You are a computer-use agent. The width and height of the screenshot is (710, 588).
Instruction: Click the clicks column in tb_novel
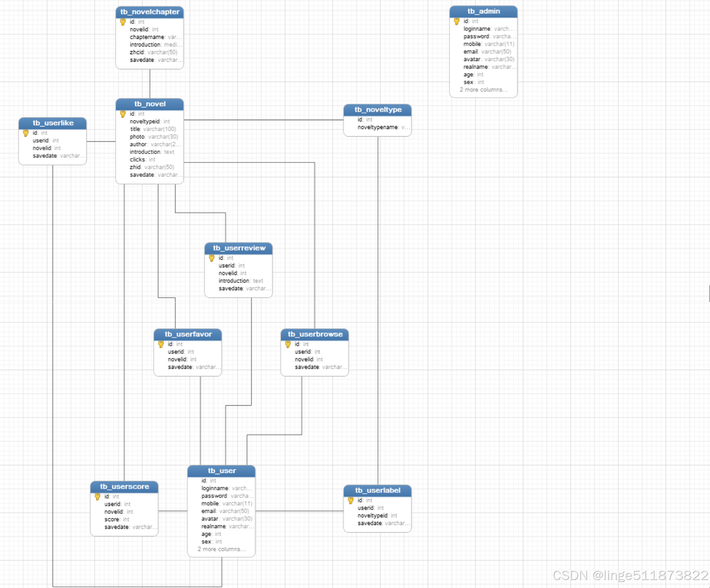pos(143,160)
